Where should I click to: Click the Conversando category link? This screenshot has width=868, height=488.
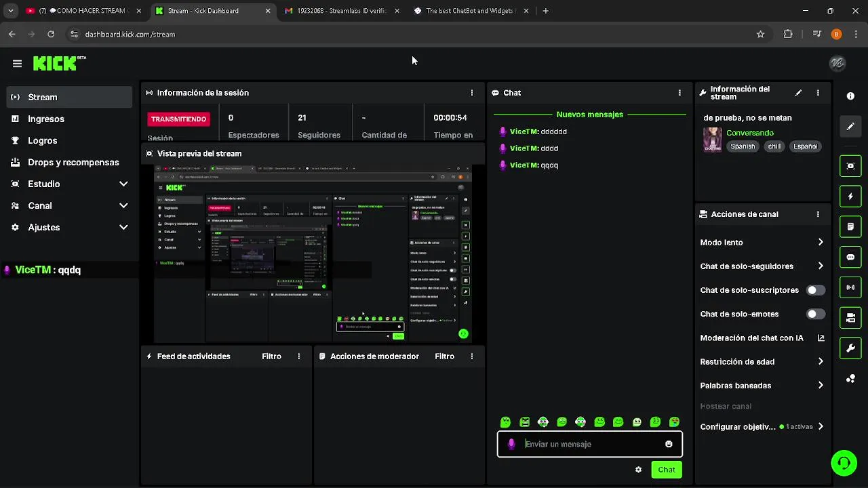click(x=750, y=133)
